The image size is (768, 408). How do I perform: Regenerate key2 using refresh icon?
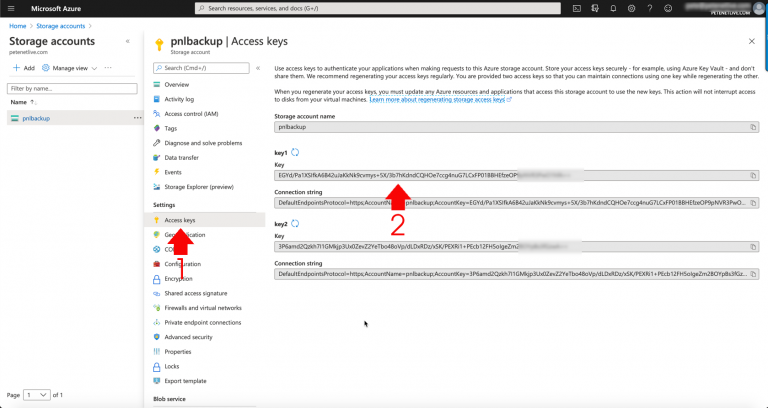(295, 224)
